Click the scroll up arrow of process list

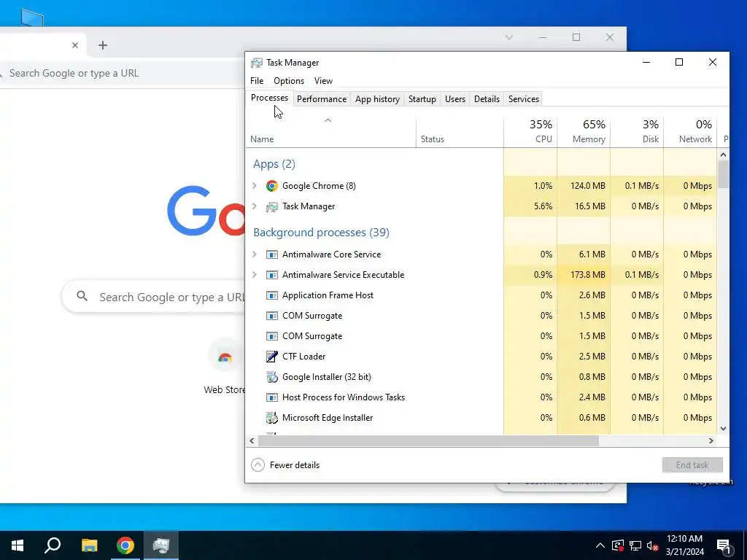(723, 155)
